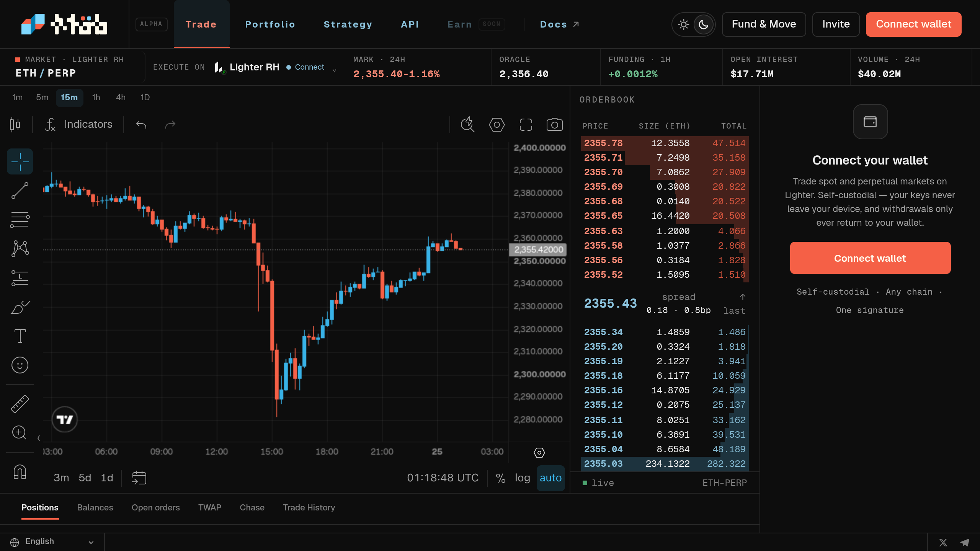Open price scale settings below the axis

click(x=539, y=453)
